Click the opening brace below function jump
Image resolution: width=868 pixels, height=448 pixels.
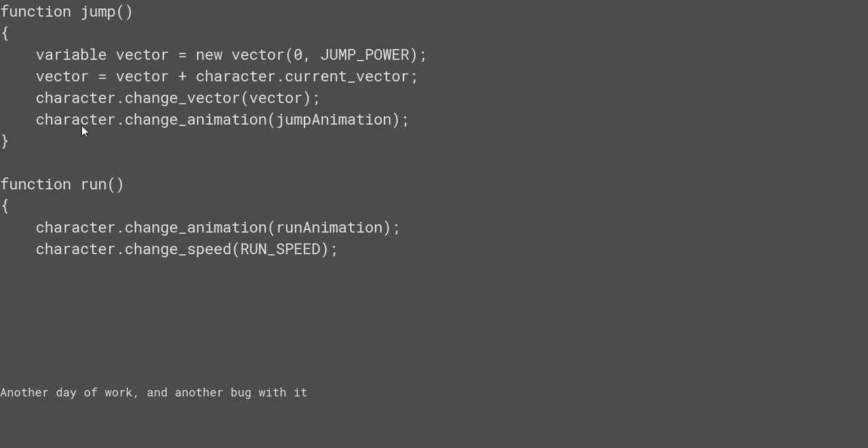pos(5,33)
